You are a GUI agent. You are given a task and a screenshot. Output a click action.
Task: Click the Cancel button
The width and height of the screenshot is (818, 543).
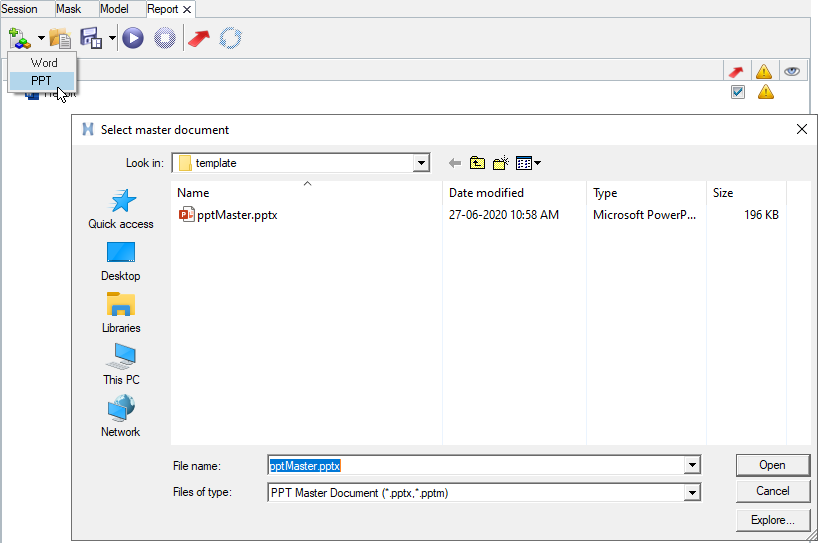tap(773, 491)
